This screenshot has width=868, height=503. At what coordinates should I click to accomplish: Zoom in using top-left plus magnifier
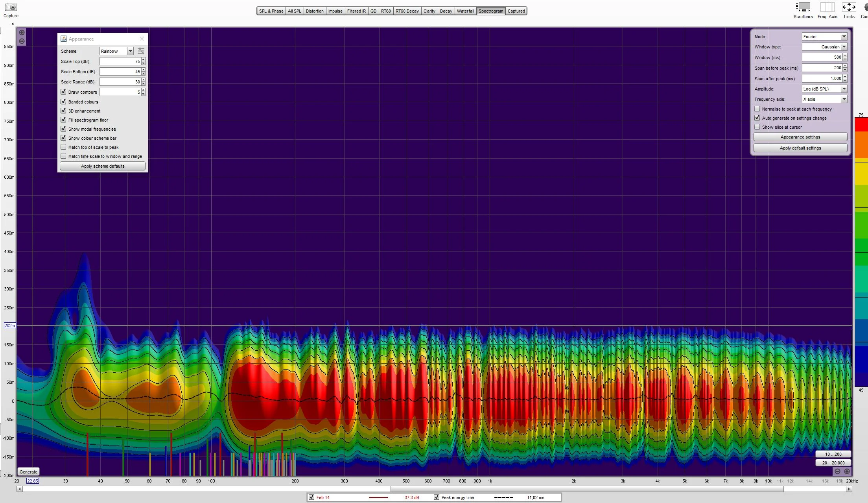22,33
